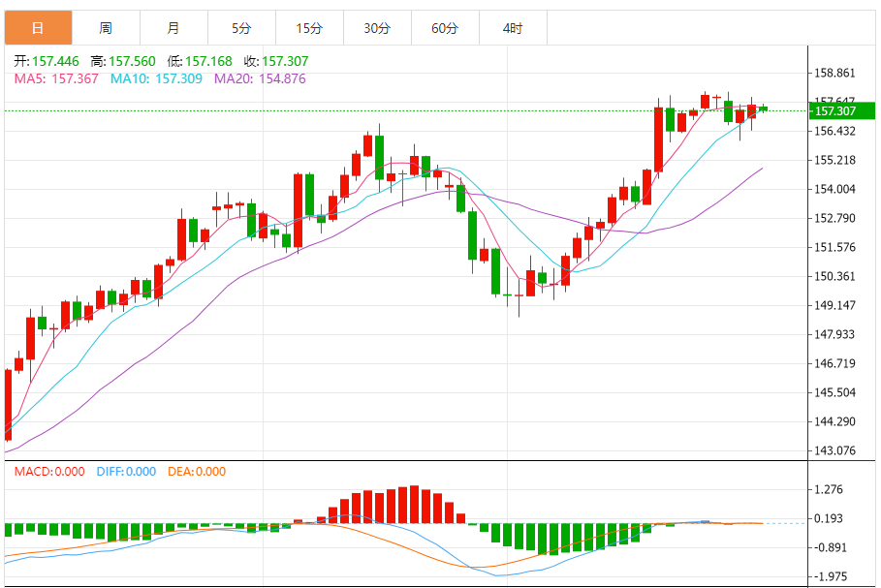The width and height of the screenshot is (881, 588).
Task: Click the 1.276 MACD axis label
Action: click(832, 489)
